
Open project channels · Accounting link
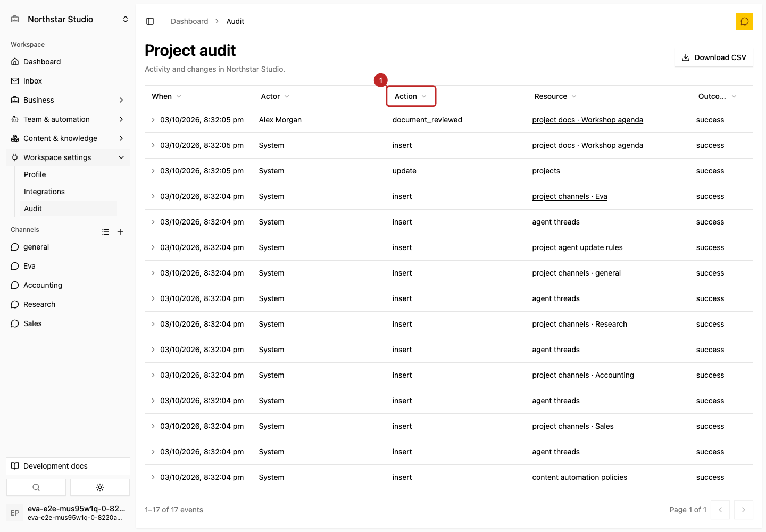click(x=583, y=375)
